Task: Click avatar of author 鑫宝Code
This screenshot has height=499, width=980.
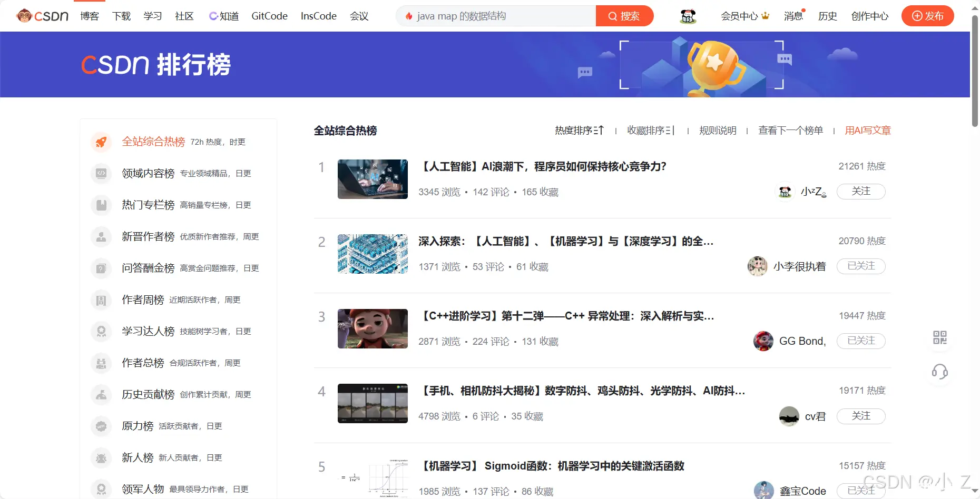Action: tap(764, 491)
